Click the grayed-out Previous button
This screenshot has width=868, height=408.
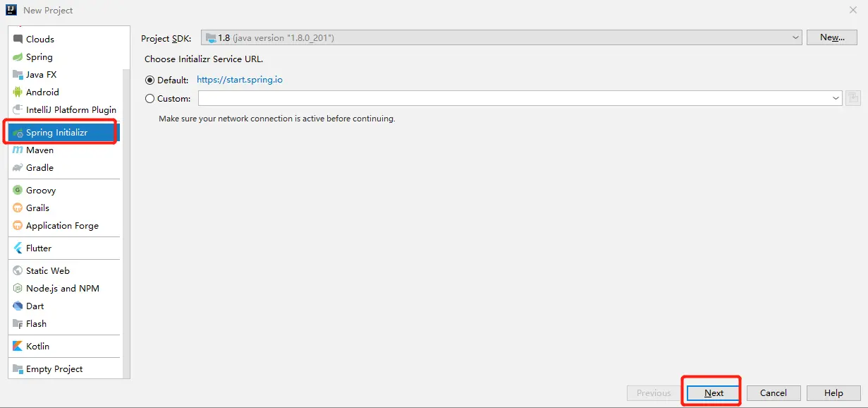point(654,393)
